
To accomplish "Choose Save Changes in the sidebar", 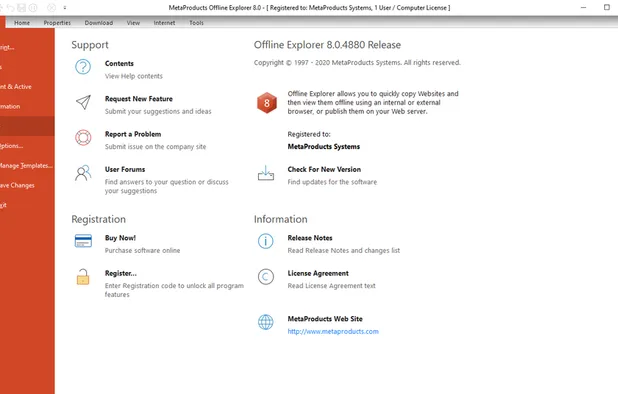I will tap(27, 185).
